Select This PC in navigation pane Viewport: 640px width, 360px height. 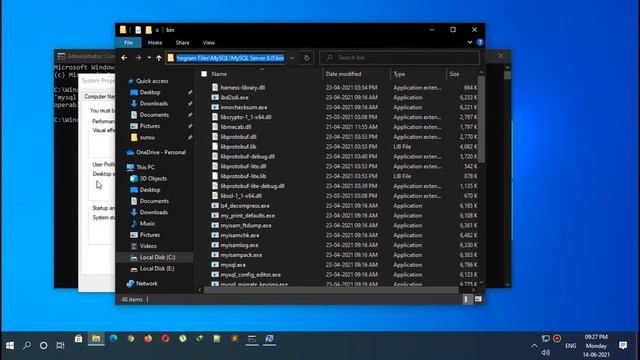[145, 167]
